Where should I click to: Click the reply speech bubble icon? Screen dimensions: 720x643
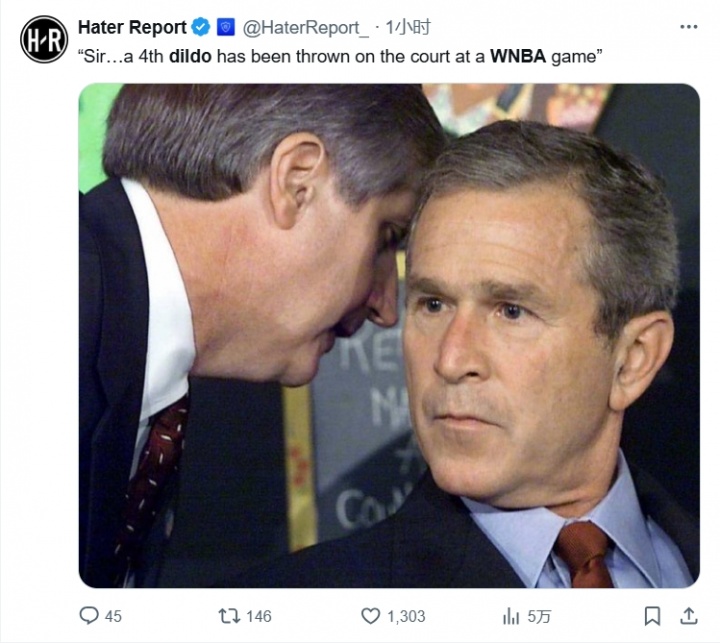point(89,615)
